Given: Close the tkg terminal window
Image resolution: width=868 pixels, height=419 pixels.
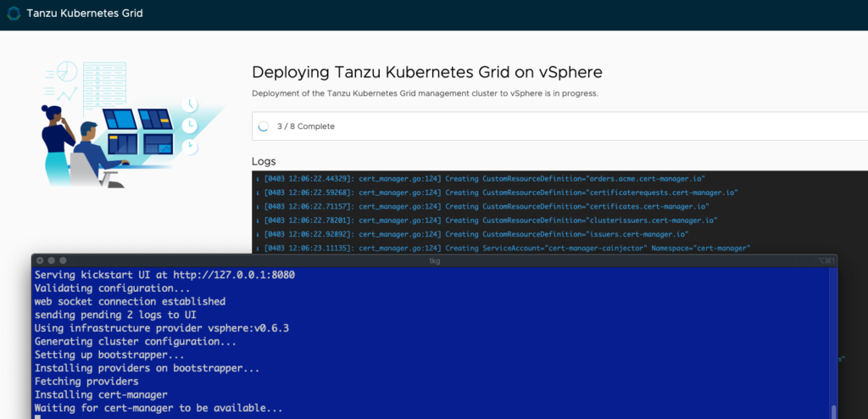Looking at the screenshot, I should [39, 260].
